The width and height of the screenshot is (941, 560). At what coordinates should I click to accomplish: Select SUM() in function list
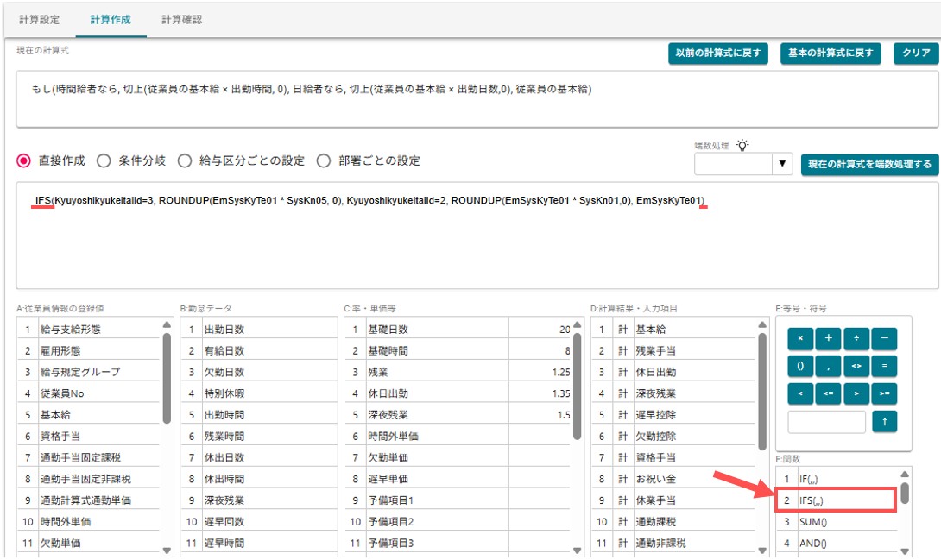pyautogui.click(x=837, y=522)
